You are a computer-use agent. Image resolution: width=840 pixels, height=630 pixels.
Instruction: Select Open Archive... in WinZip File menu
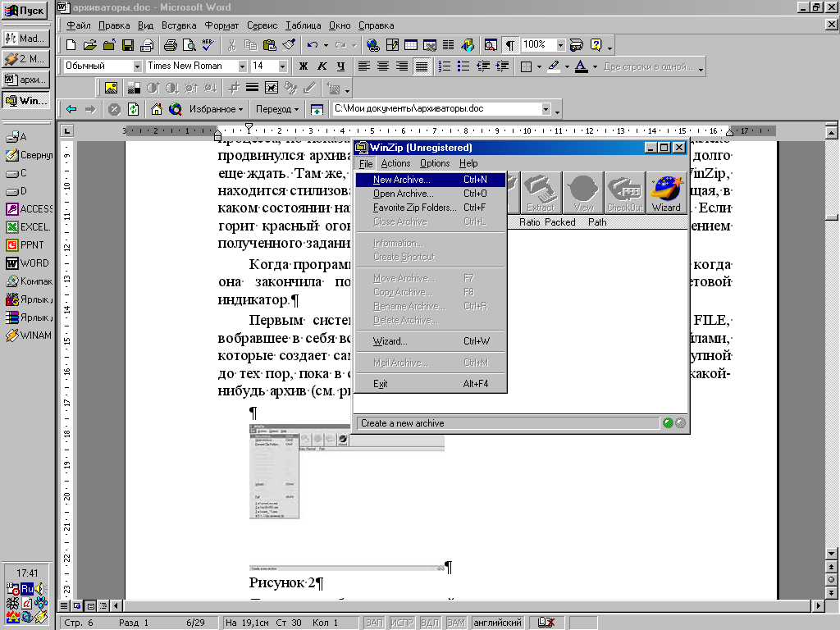point(431,194)
